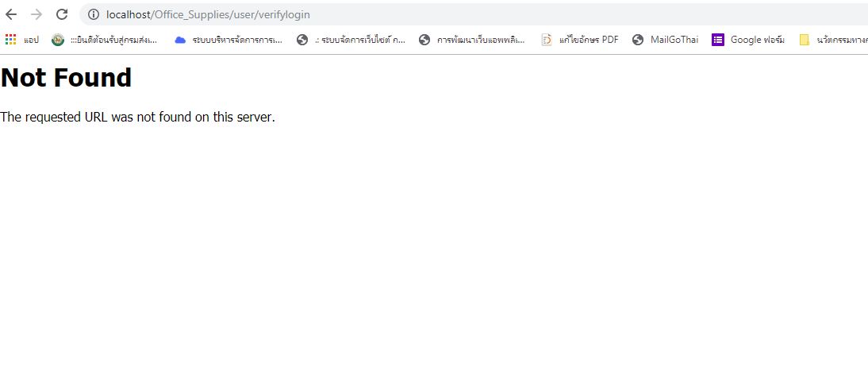This screenshot has height=367, width=868.
Task: Reload the current page
Action: tap(62, 14)
